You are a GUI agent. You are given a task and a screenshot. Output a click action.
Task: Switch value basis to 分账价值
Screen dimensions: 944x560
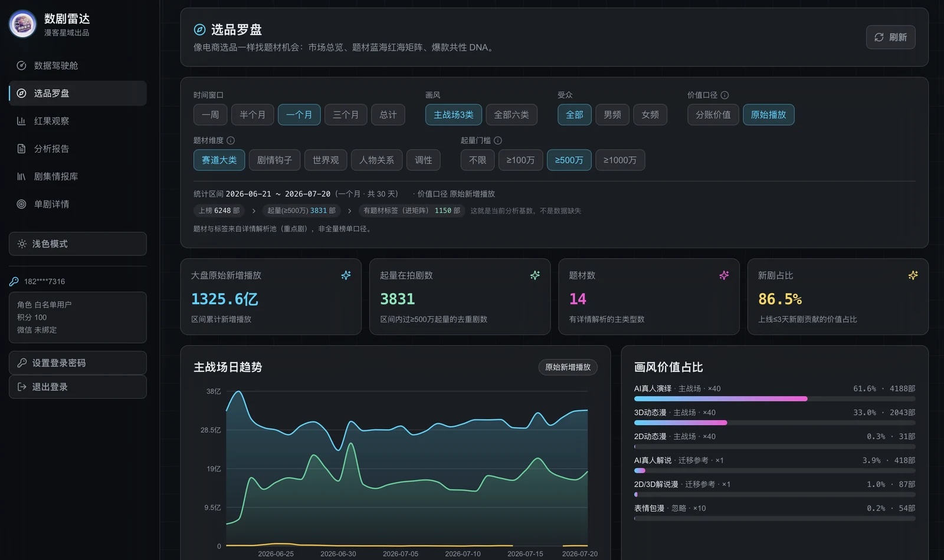point(713,114)
